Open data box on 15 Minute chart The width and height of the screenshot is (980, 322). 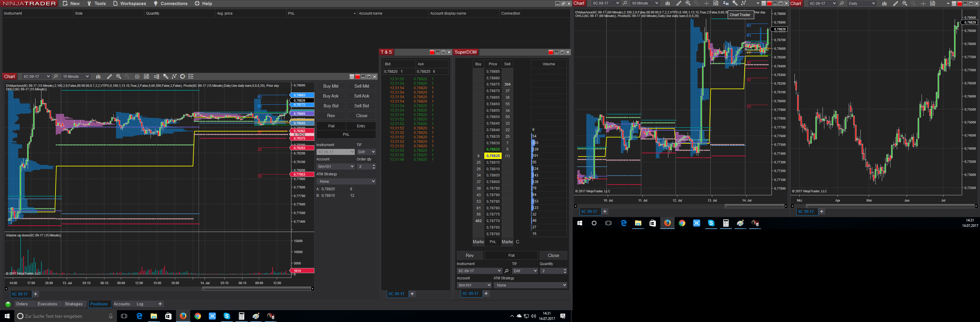pos(146,76)
